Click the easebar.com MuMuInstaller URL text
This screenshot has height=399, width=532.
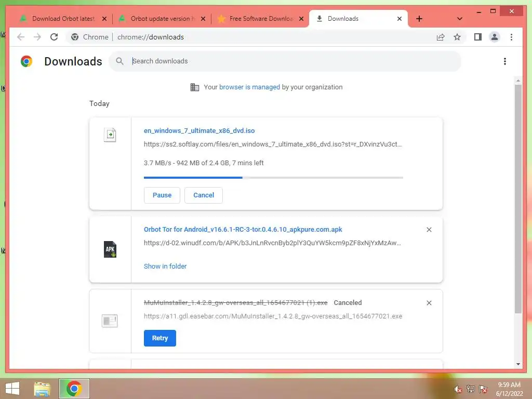click(x=273, y=316)
